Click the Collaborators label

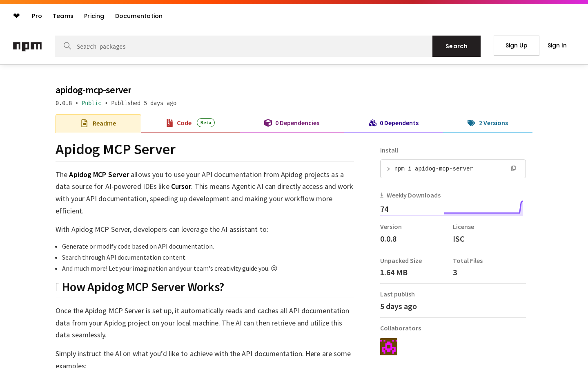401,328
